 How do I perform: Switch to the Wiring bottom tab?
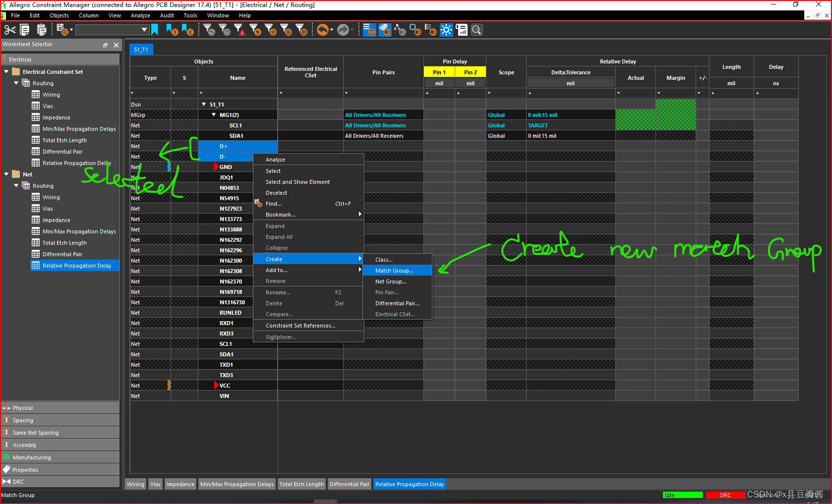tap(135, 484)
